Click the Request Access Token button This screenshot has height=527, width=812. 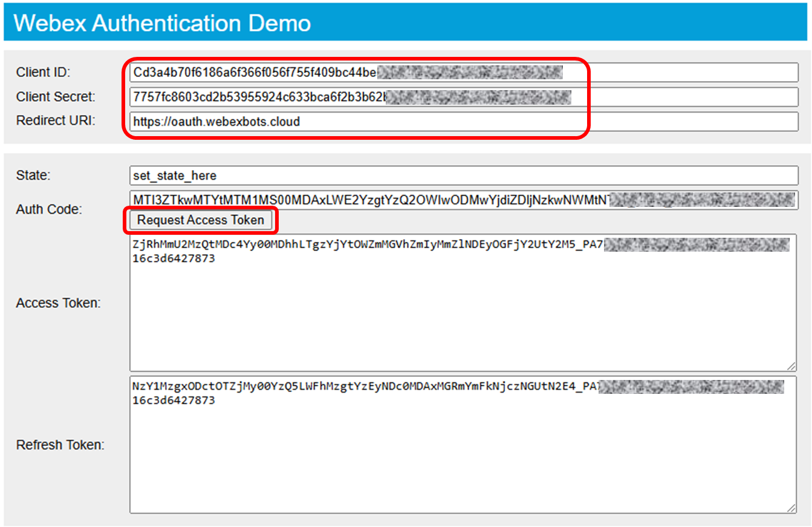[200, 220]
